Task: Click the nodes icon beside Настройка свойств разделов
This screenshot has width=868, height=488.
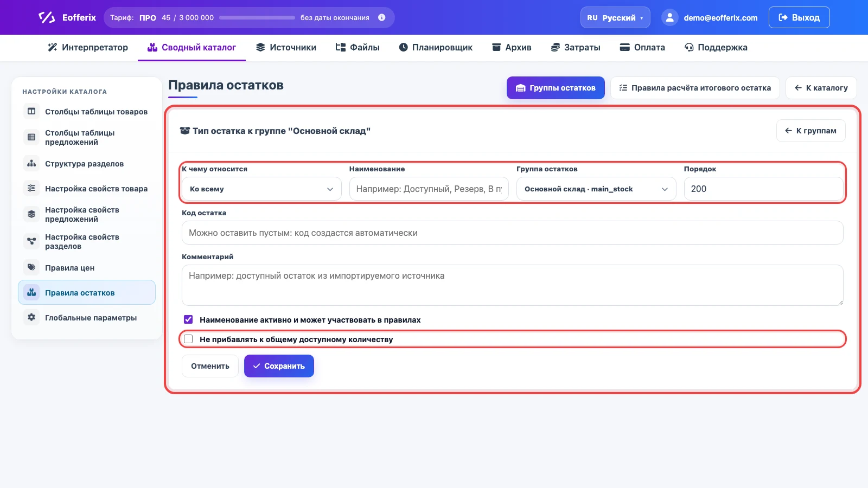Action: tap(31, 241)
